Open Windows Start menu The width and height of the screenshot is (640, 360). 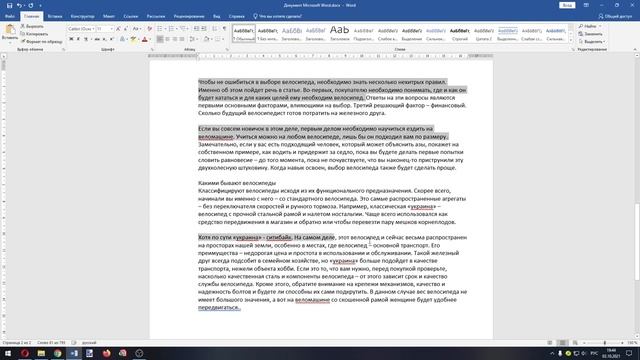[x=8, y=353]
